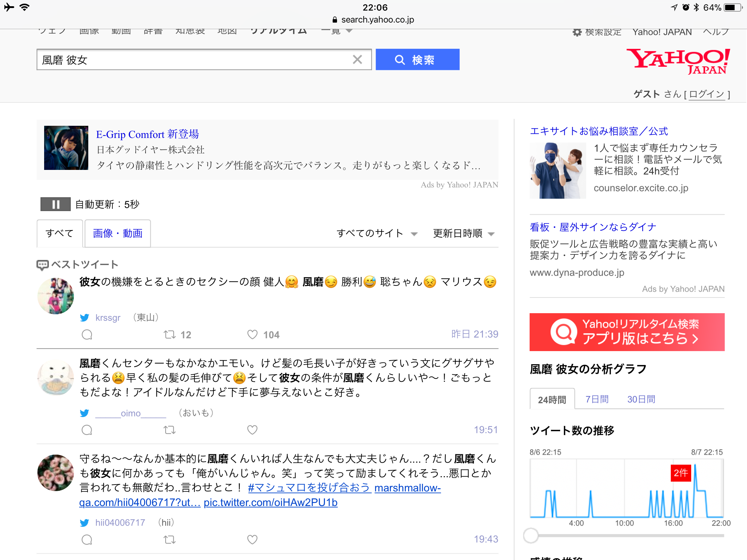Click the Twitter bird icon beside _oimo_
This screenshot has width=747, height=560.
coord(85,413)
